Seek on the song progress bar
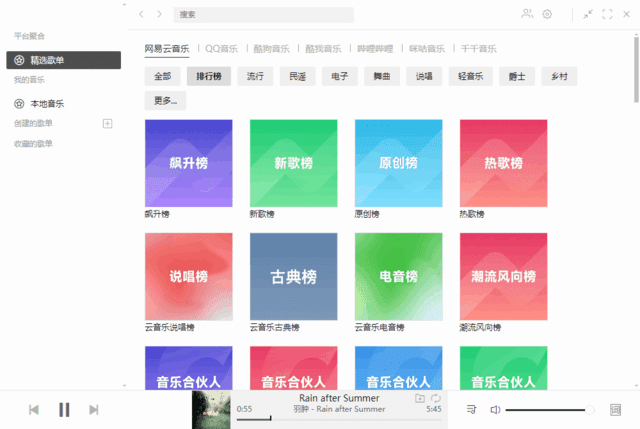Image resolution: width=640 pixels, height=429 pixels. (x=339, y=419)
